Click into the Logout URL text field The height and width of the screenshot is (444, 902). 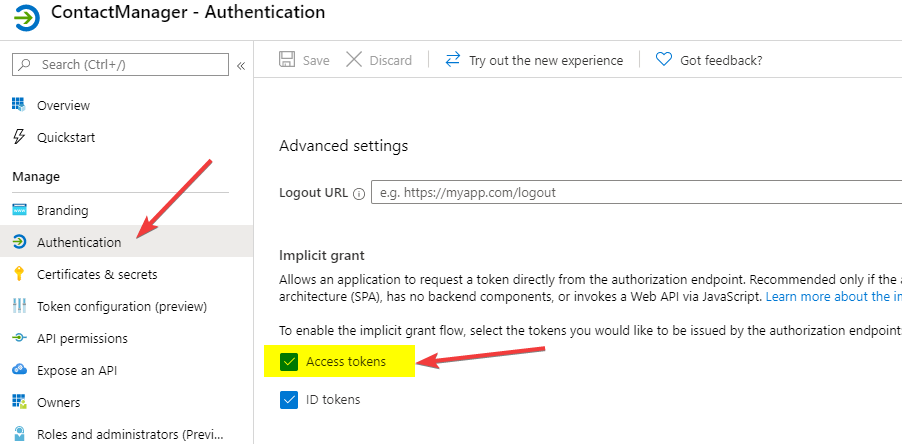637,192
